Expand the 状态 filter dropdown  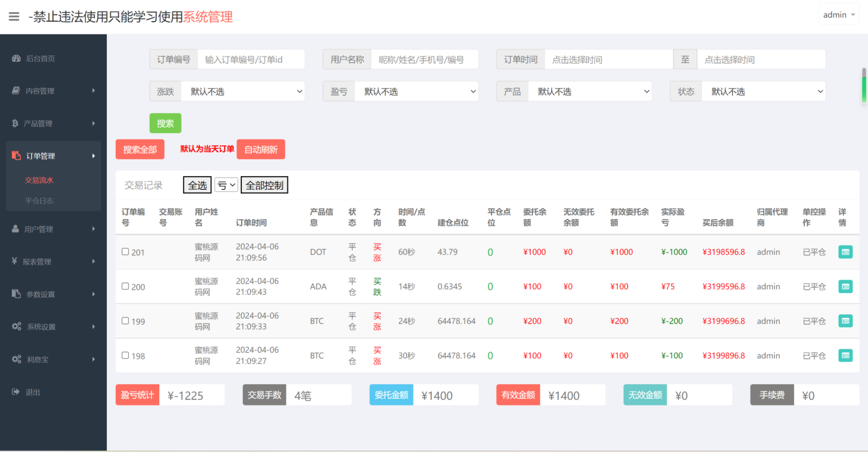(x=764, y=91)
